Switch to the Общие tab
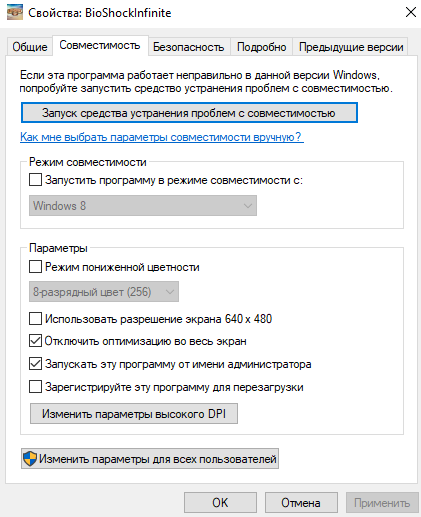The width and height of the screenshot is (421, 517). pos(30,47)
